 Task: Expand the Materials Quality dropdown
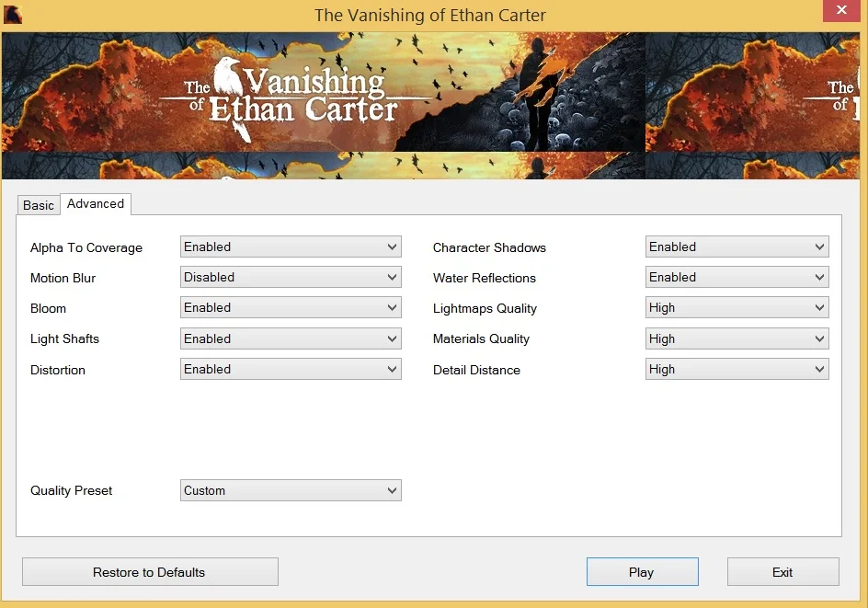pyautogui.click(x=737, y=338)
